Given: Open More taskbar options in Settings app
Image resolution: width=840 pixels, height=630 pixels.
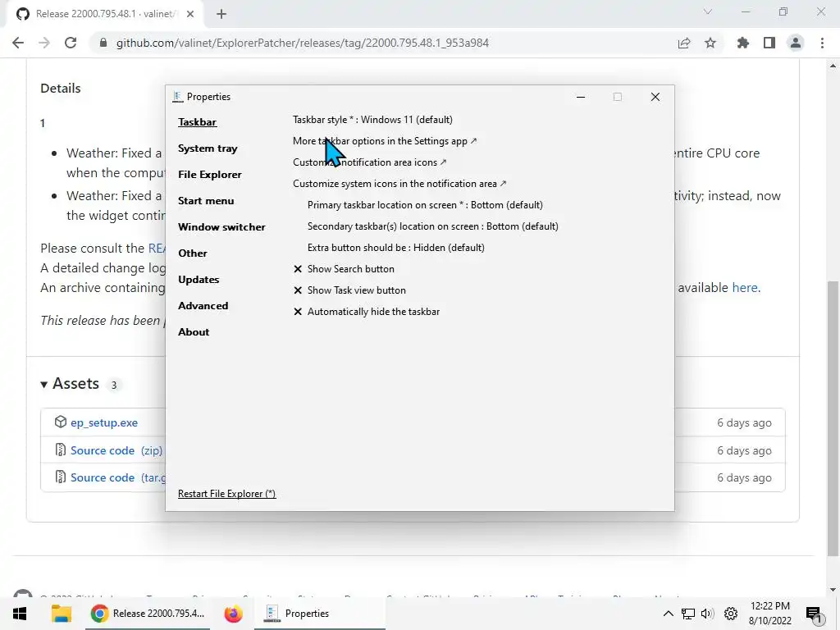Looking at the screenshot, I should [x=385, y=141].
